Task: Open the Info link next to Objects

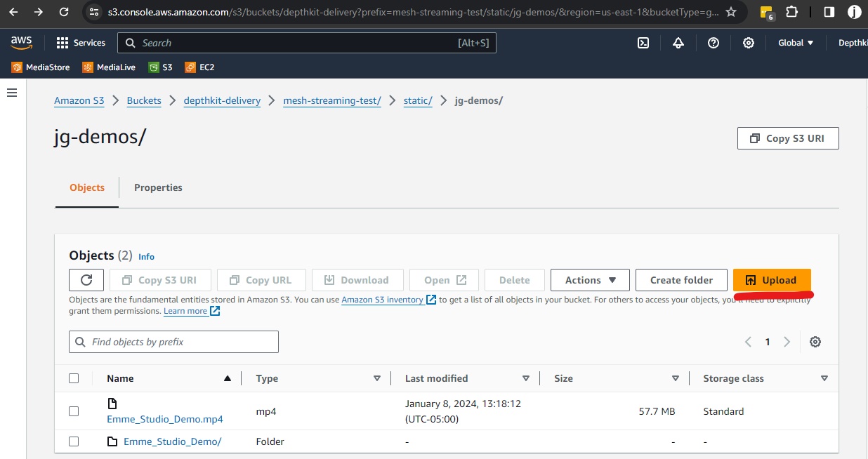Action: tap(146, 257)
